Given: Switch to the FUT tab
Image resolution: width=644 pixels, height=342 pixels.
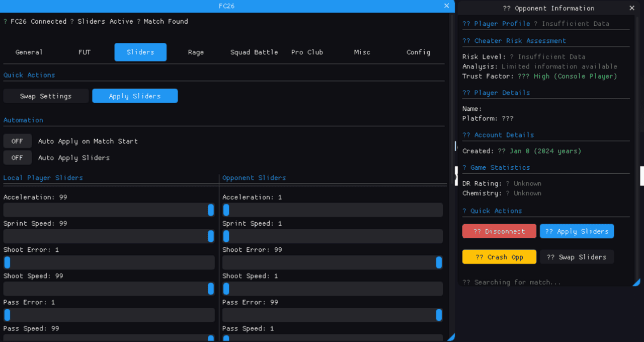Looking at the screenshot, I should [85, 52].
